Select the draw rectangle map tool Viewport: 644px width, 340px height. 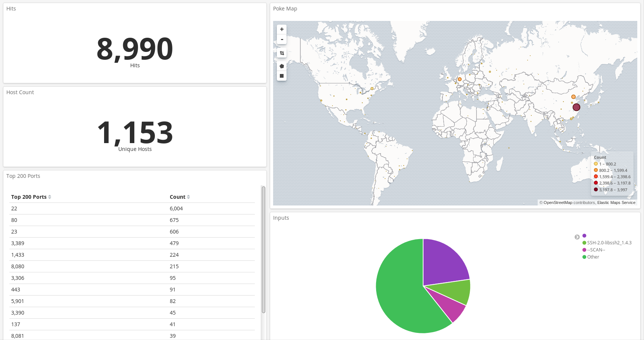pos(282,76)
